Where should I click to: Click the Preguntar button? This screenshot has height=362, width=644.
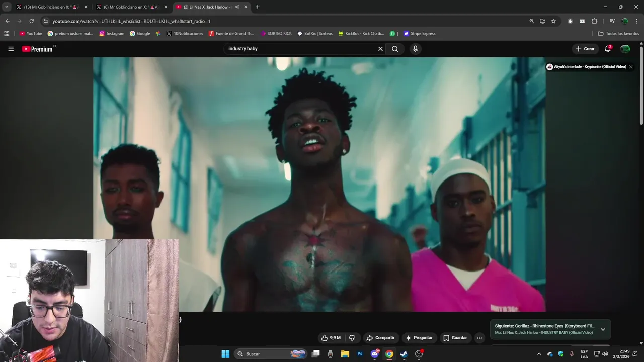(419, 338)
